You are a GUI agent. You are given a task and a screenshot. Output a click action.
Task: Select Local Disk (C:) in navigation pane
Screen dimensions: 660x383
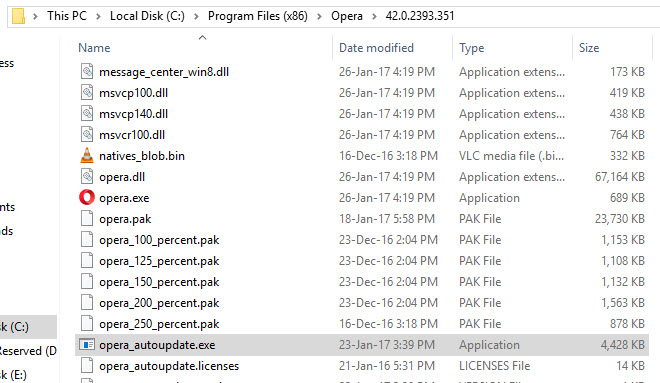click(28, 327)
